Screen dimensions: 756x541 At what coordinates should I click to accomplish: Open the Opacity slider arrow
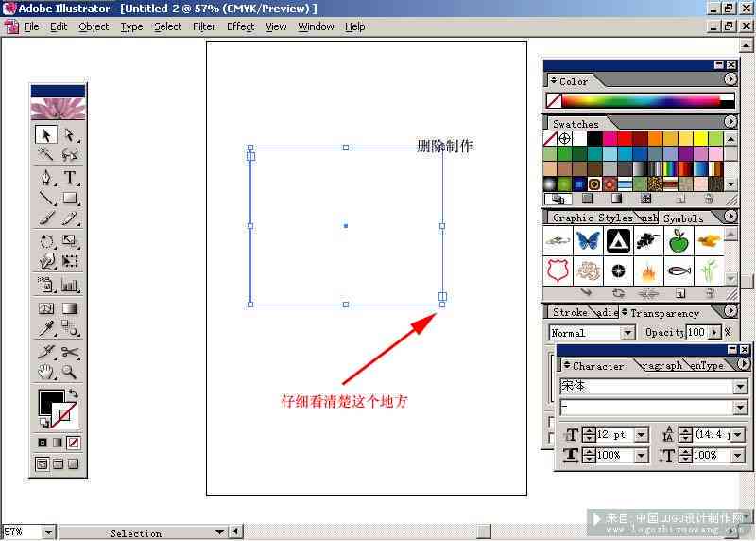click(x=715, y=332)
